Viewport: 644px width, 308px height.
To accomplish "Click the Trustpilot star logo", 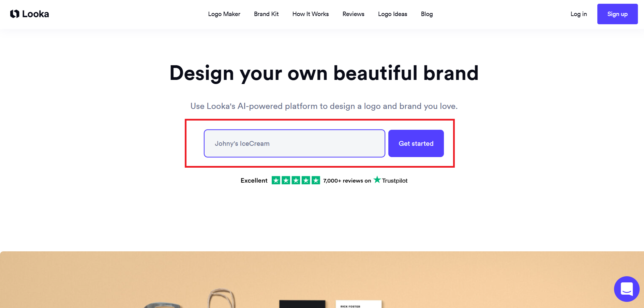I will [x=377, y=180].
